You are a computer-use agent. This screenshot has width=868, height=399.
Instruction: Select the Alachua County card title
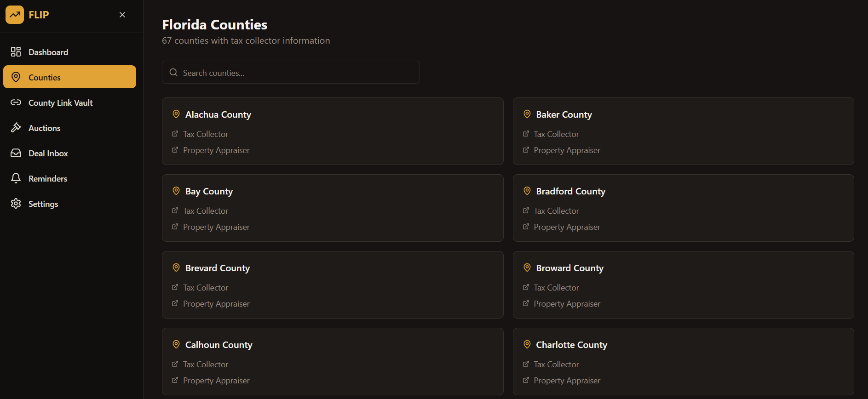218,114
